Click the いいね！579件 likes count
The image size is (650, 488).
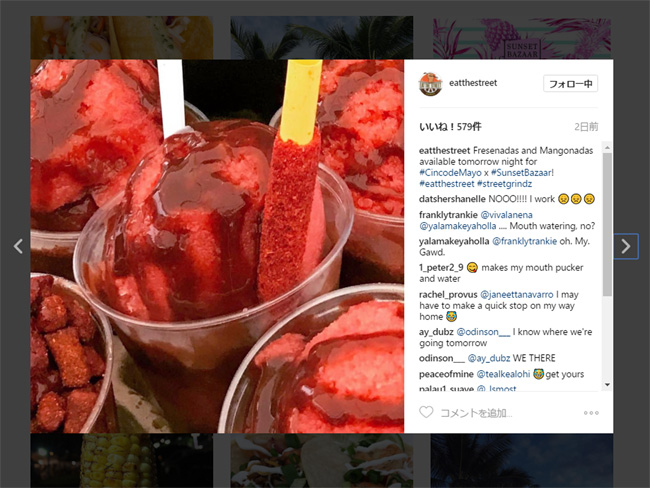[x=450, y=127]
